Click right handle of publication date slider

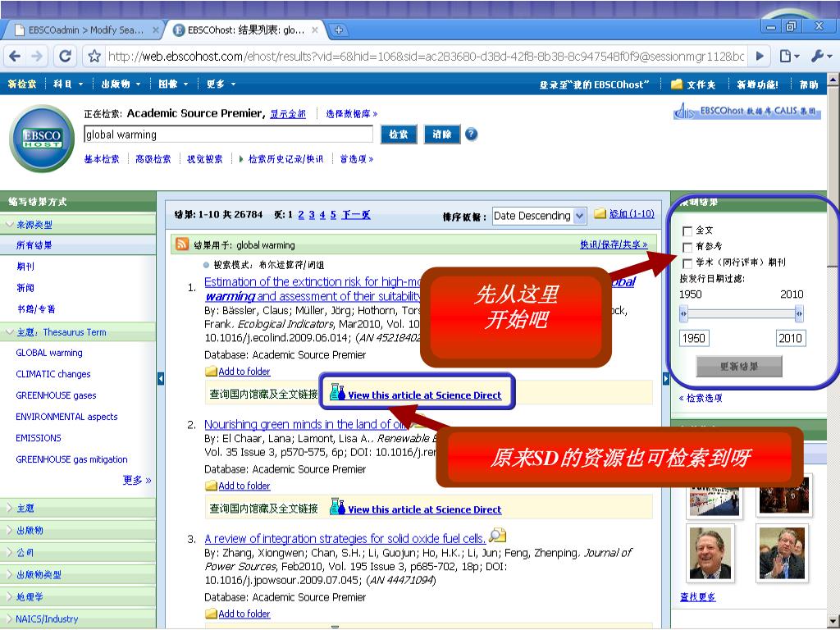click(799, 313)
